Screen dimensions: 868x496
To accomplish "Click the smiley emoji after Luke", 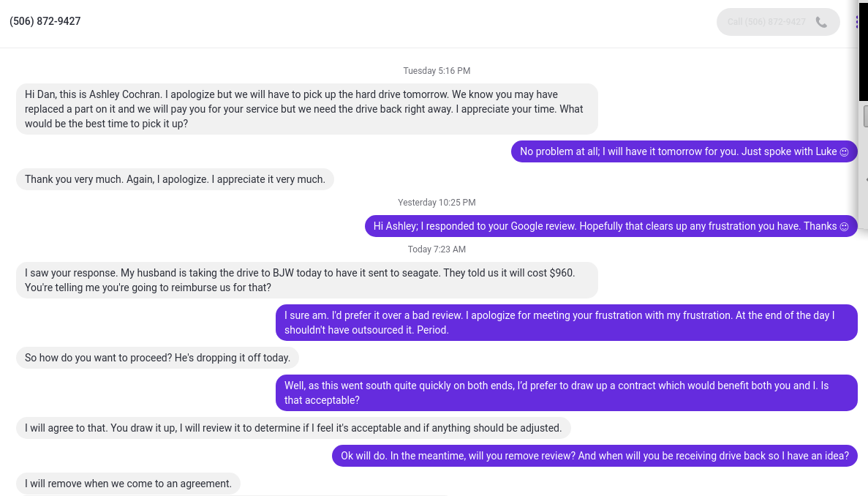I will 844,151.
